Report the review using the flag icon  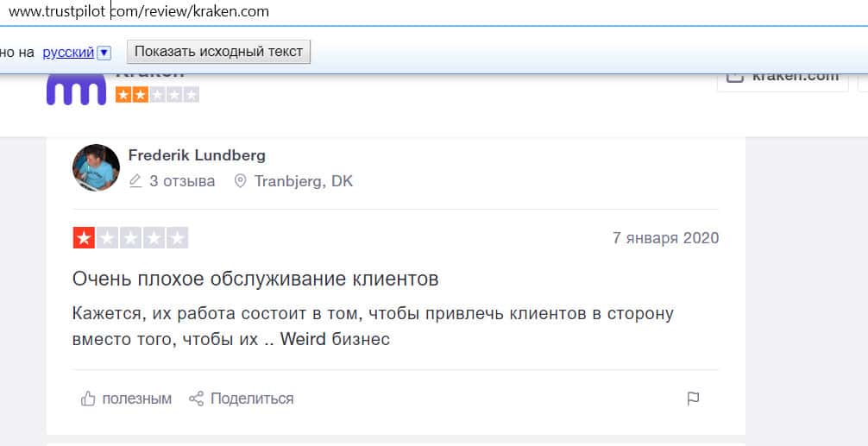693,399
